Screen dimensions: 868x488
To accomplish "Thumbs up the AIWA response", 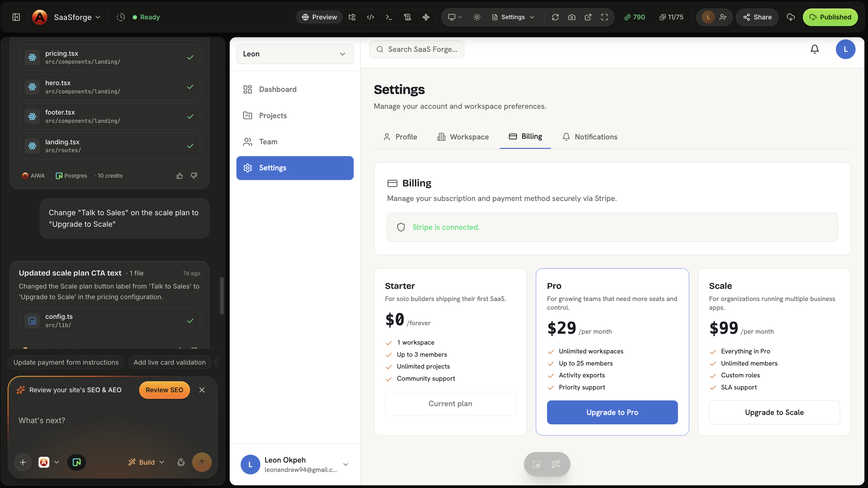I will coord(180,175).
